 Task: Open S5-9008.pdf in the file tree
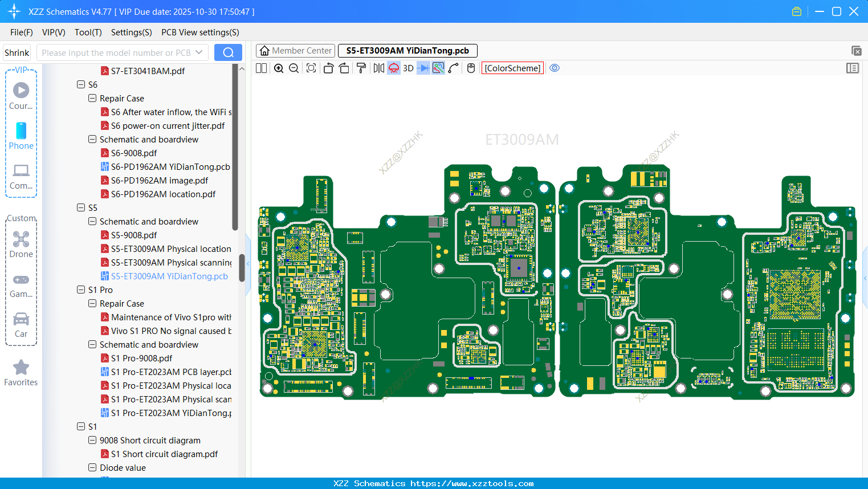click(134, 235)
